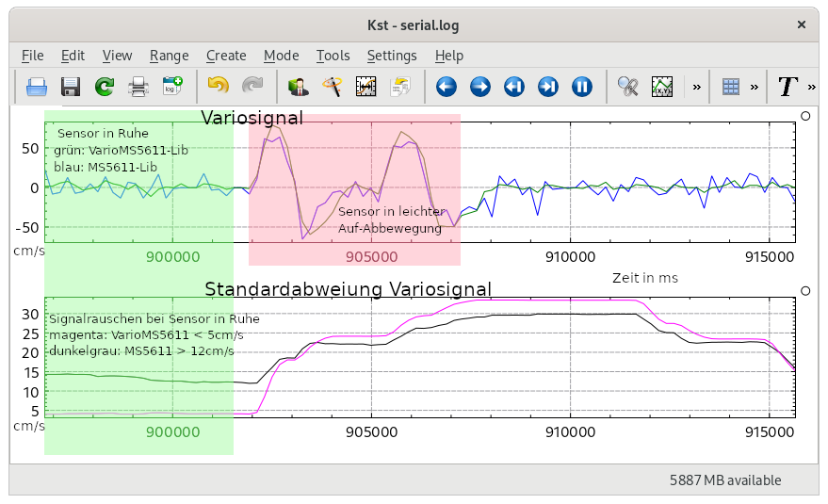
Task: Click the Standardabweiung Variosignal plot title
Action: (x=348, y=289)
